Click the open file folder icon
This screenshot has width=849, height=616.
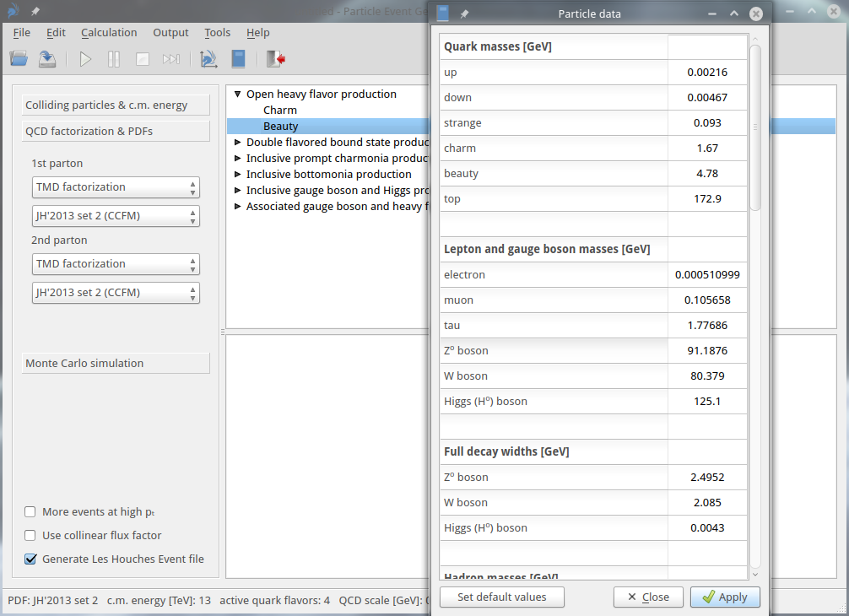[x=19, y=59]
